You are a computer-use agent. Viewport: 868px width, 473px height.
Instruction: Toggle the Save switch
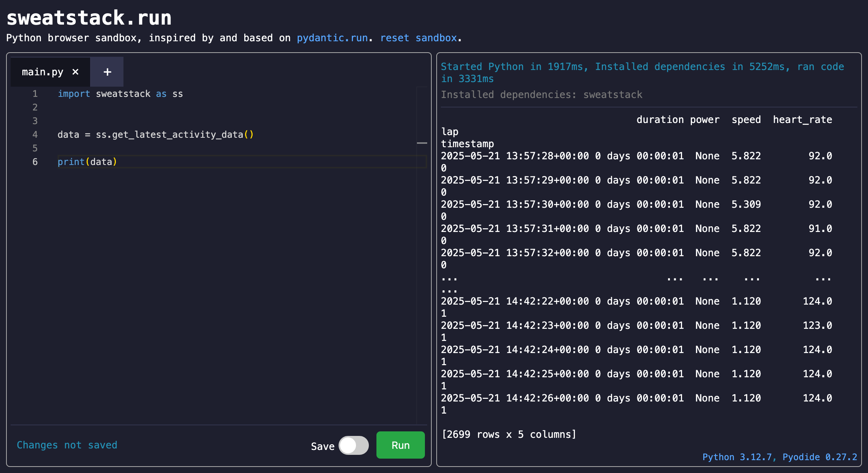[x=354, y=445]
